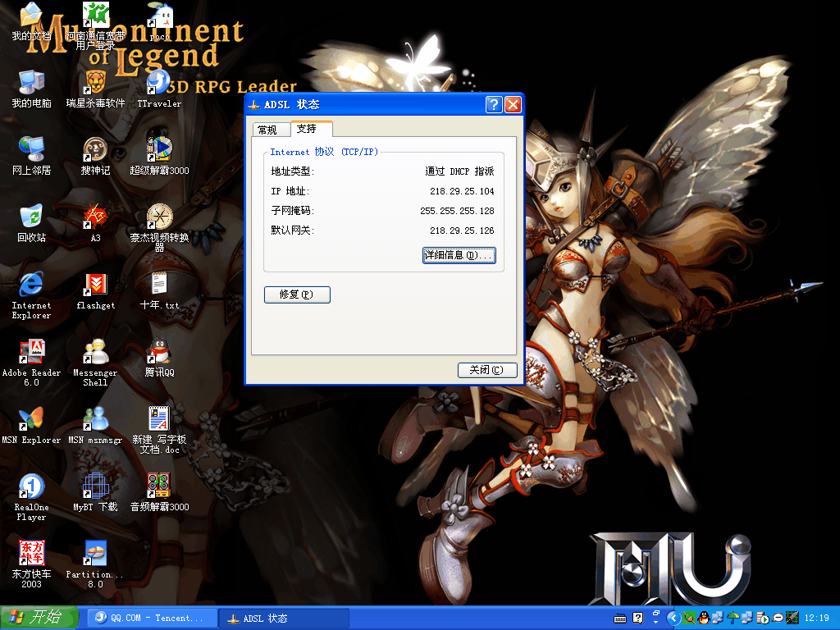Click the speech bubble tray icon
Screen dimensions: 840x630
point(778,619)
